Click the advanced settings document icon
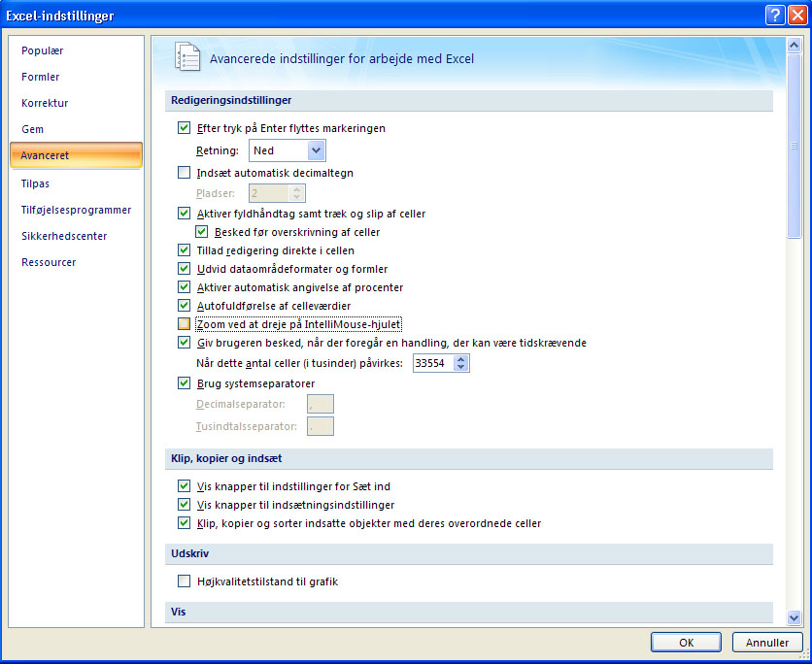This screenshot has width=812, height=664. (186, 57)
